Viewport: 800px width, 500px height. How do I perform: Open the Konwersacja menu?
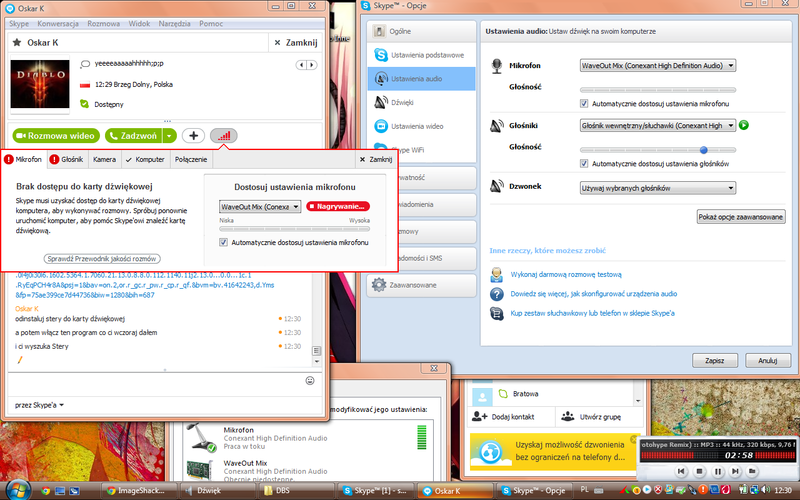(x=58, y=23)
